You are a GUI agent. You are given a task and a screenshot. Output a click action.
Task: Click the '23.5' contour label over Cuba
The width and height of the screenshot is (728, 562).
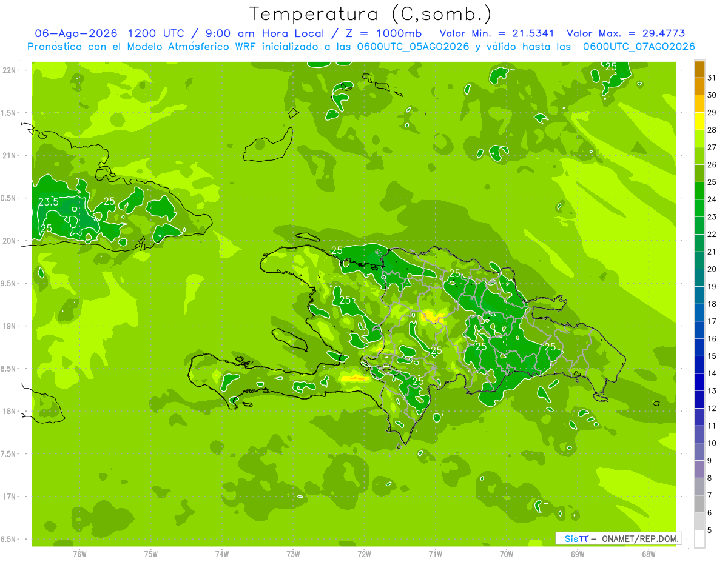49,202
